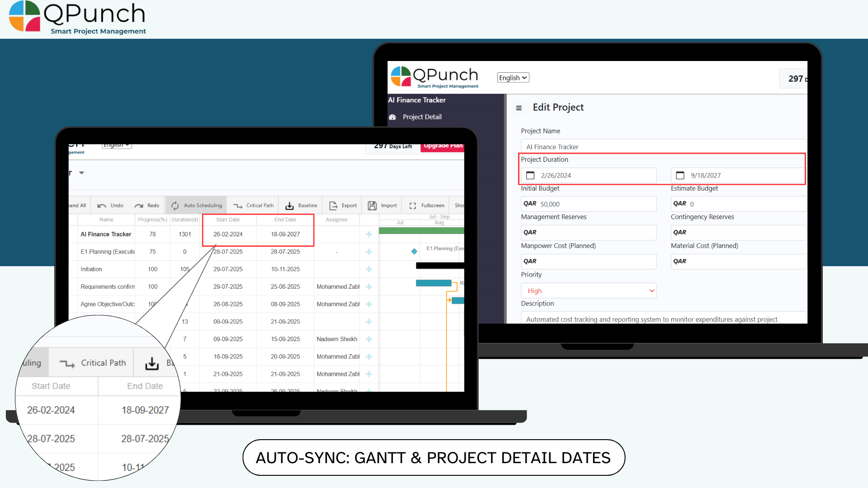Expand the project title caret dropdown

[x=81, y=173]
